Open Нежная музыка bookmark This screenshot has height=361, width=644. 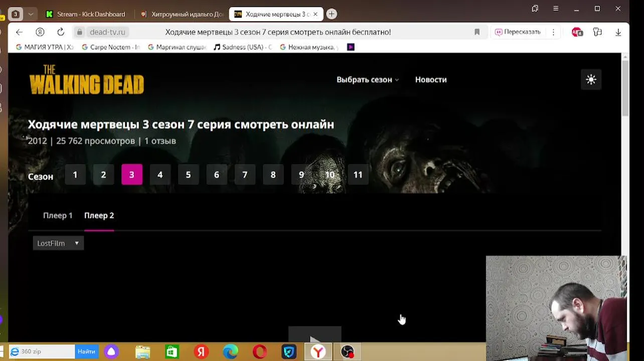309,47
